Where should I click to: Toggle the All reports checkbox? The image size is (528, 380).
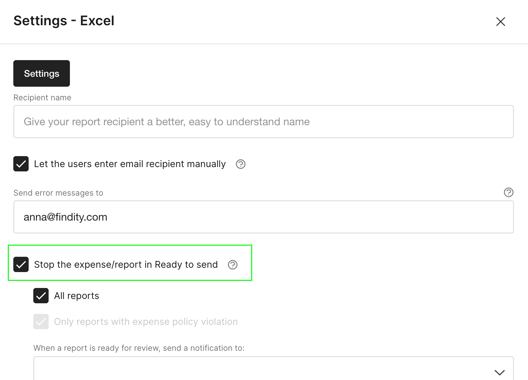[x=41, y=296]
